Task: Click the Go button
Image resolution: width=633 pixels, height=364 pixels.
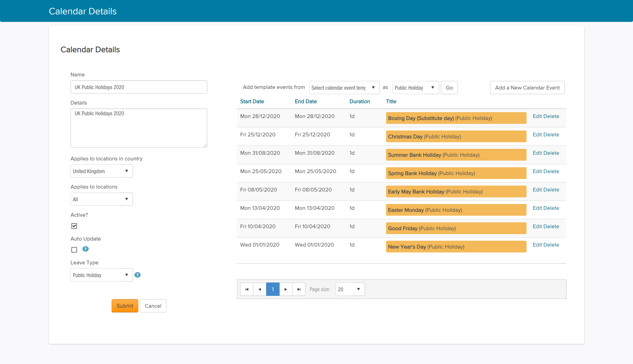Action: click(449, 88)
